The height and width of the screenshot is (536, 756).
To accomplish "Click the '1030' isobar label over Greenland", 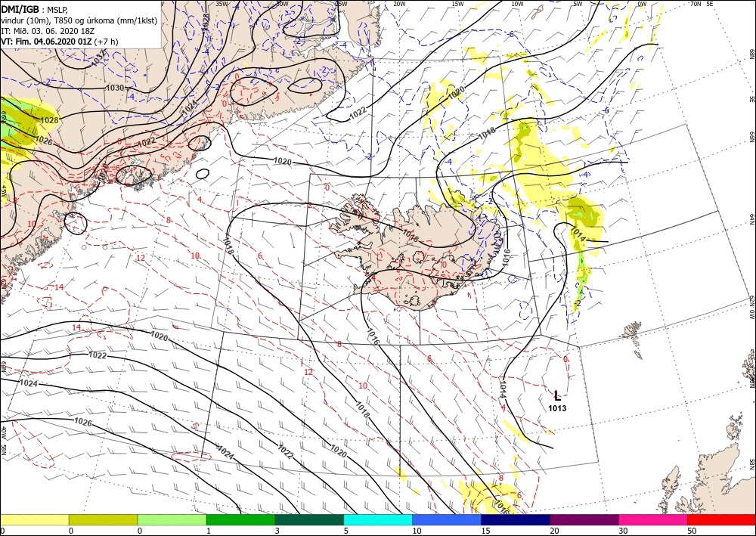I will (x=115, y=88).
